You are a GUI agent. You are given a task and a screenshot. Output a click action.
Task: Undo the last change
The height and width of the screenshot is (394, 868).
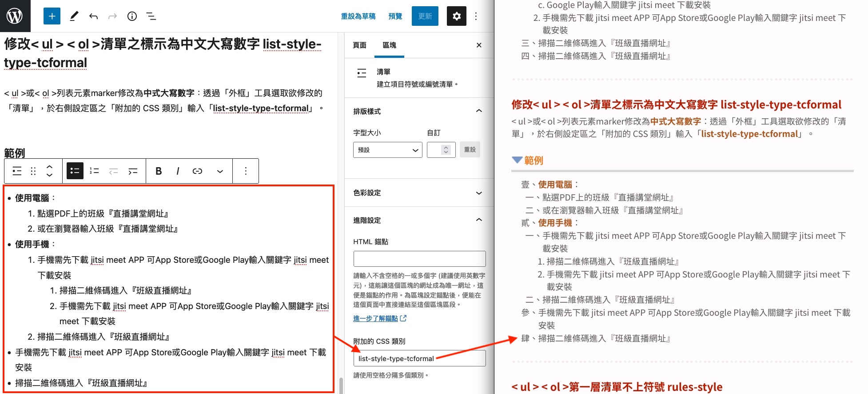pyautogui.click(x=93, y=16)
